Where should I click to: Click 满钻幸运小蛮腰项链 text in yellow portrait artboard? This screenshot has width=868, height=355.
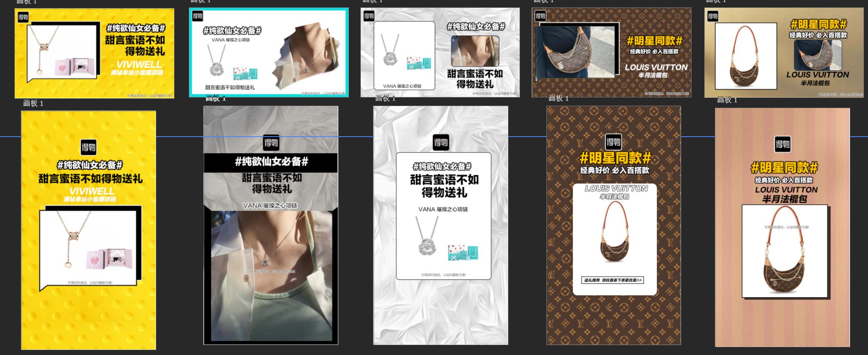pos(90,199)
